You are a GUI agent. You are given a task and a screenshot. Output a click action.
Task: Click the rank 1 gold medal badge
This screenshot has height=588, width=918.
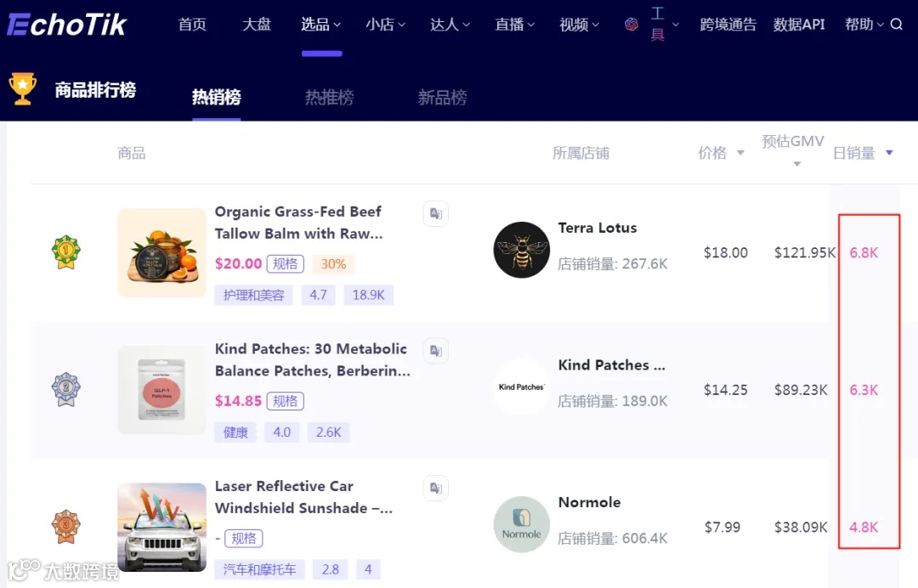(65, 252)
